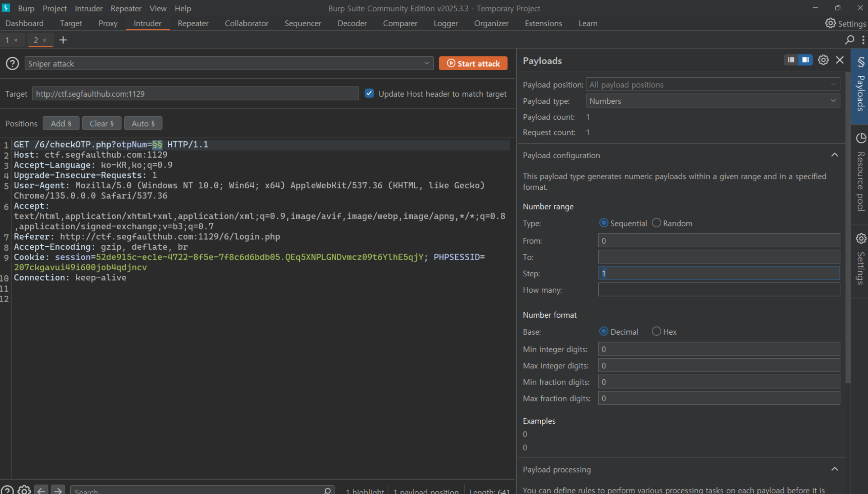Collapse the Payload configuration section

(x=834, y=155)
